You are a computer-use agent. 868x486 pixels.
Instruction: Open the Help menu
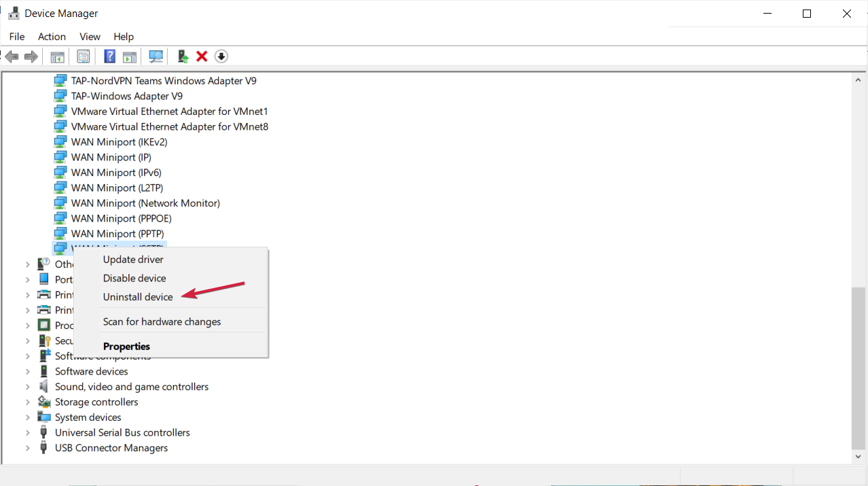coord(124,37)
